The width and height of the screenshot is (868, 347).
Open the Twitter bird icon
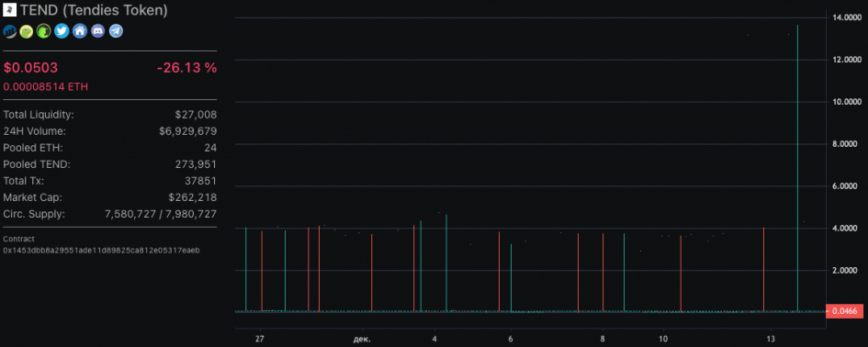[x=62, y=31]
